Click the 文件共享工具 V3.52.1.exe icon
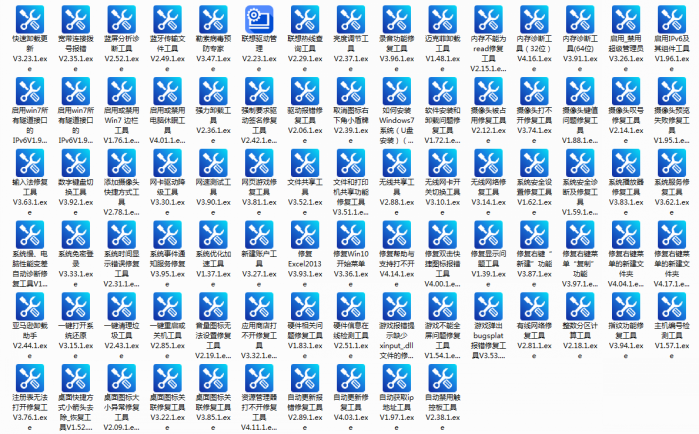This screenshot has width=699, height=434. [x=305, y=163]
